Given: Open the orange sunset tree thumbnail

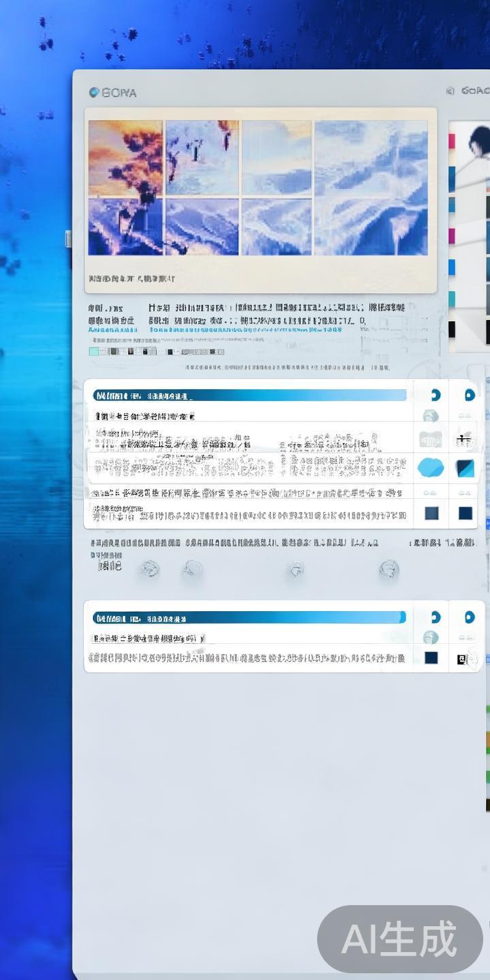Looking at the screenshot, I should coord(125,158).
